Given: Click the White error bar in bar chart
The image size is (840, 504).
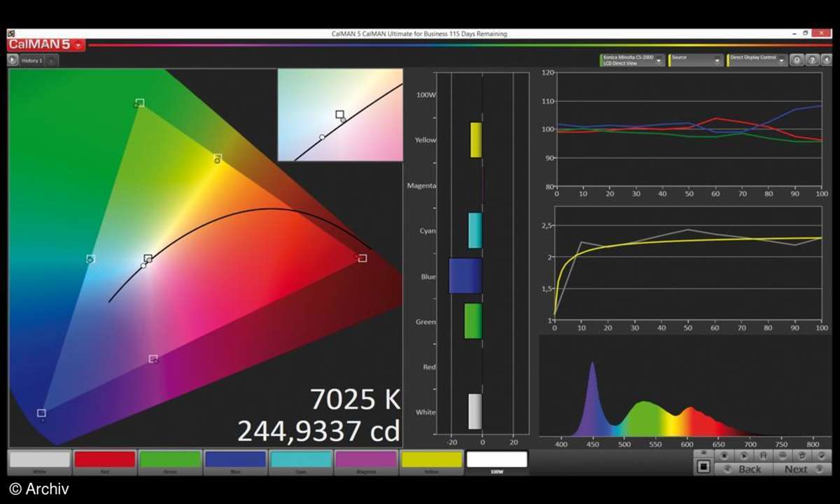Looking at the screenshot, I should 475,412.
